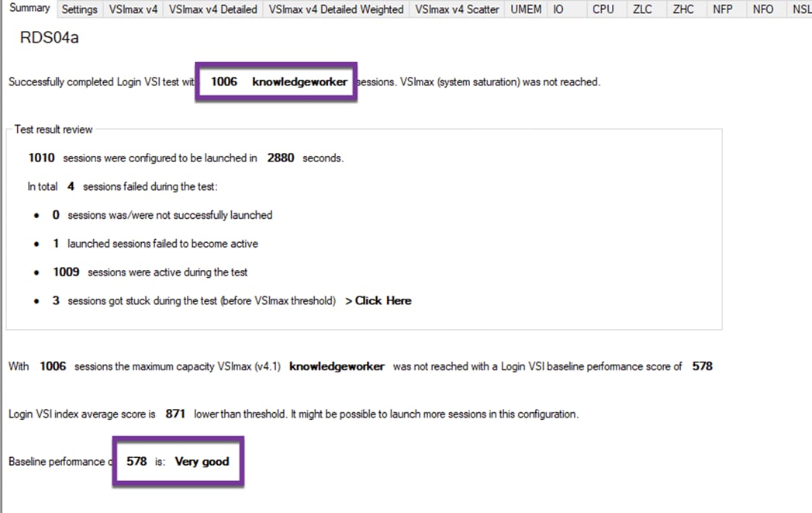
Task: Open the NSL tab
Action: [800, 9]
